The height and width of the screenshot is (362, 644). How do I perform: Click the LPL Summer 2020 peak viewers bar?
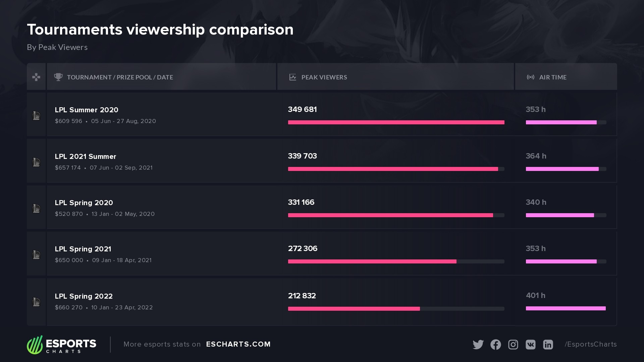[396, 122]
